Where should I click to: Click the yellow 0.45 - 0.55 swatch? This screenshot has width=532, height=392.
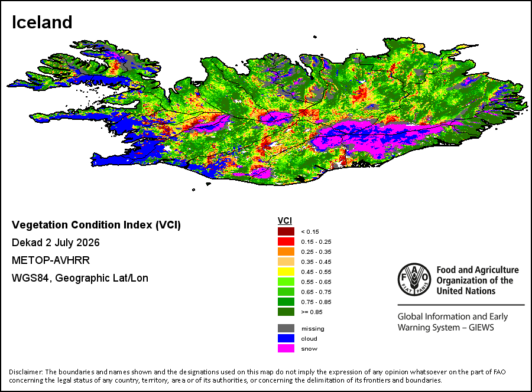point(286,272)
